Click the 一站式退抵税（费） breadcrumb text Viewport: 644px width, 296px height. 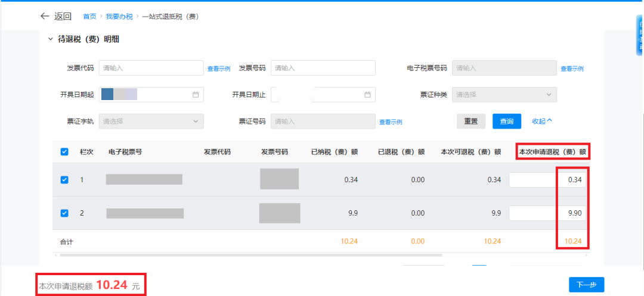tap(171, 17)
